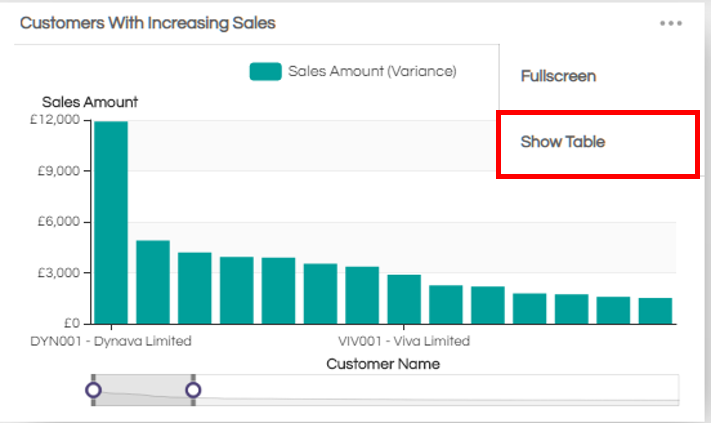
Task: Click the DYN001 - Dynava Limited axis label
Action: coord(111,341)
